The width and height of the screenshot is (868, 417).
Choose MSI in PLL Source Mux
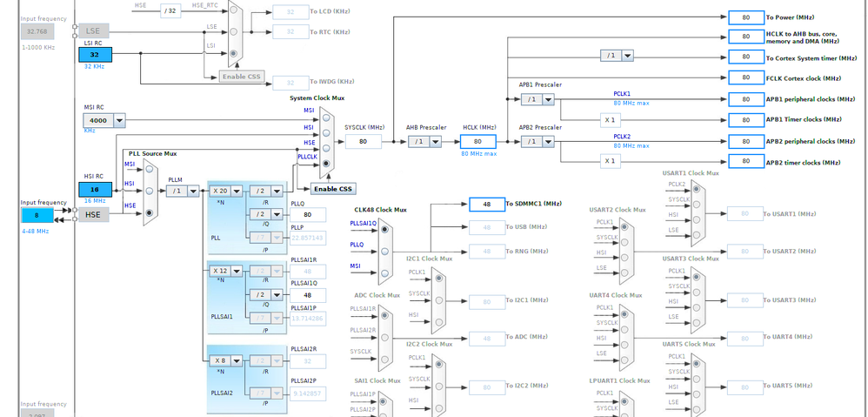(x=150, y=170)
